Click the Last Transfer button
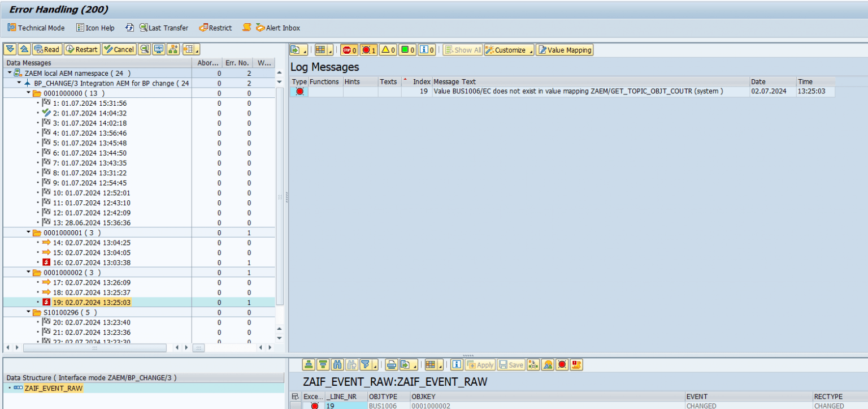Screen dimensions: 868x409 (164, 27)
